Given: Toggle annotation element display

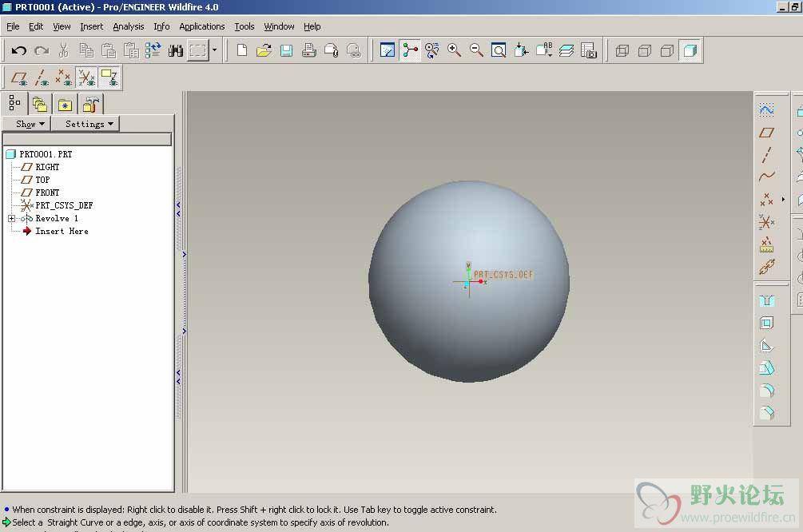Looking at the screenshot, I should 109,77.
